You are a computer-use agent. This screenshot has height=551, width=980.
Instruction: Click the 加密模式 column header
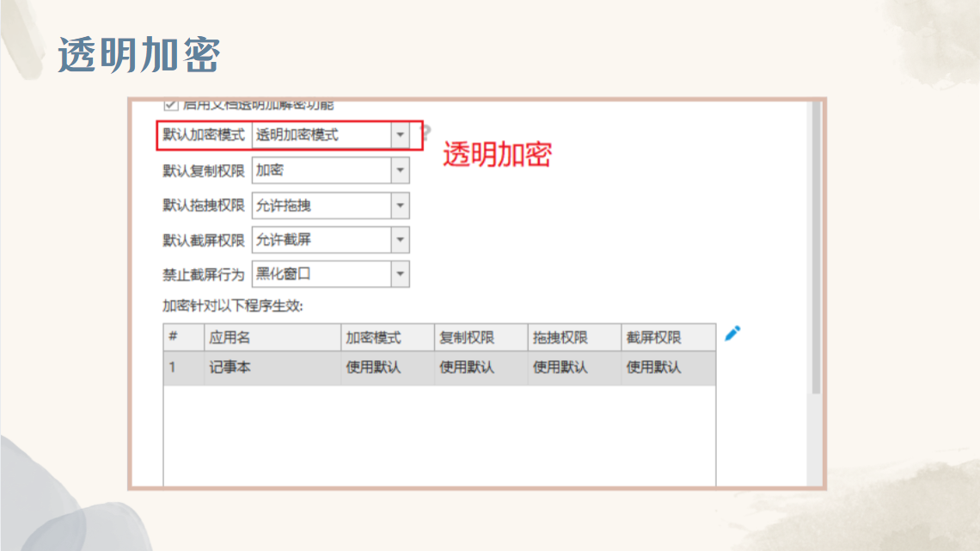388,337
